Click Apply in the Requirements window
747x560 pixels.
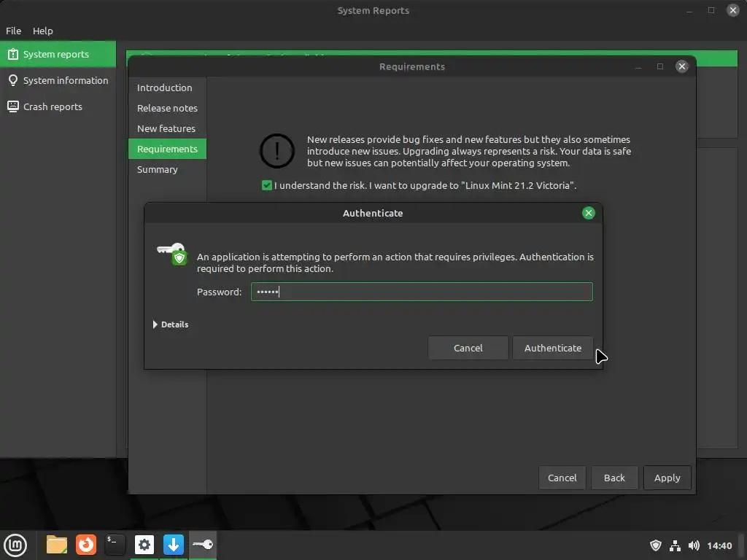[x=667, y=478]
